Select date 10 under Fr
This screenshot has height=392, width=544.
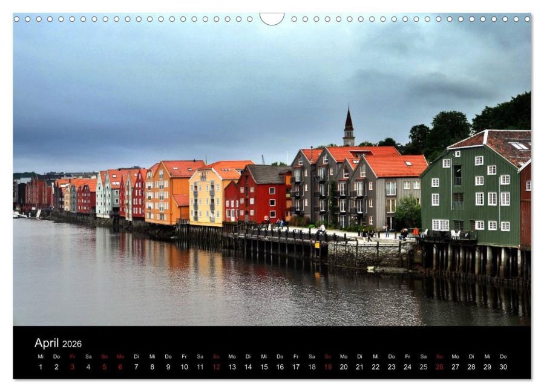[184, 367]
